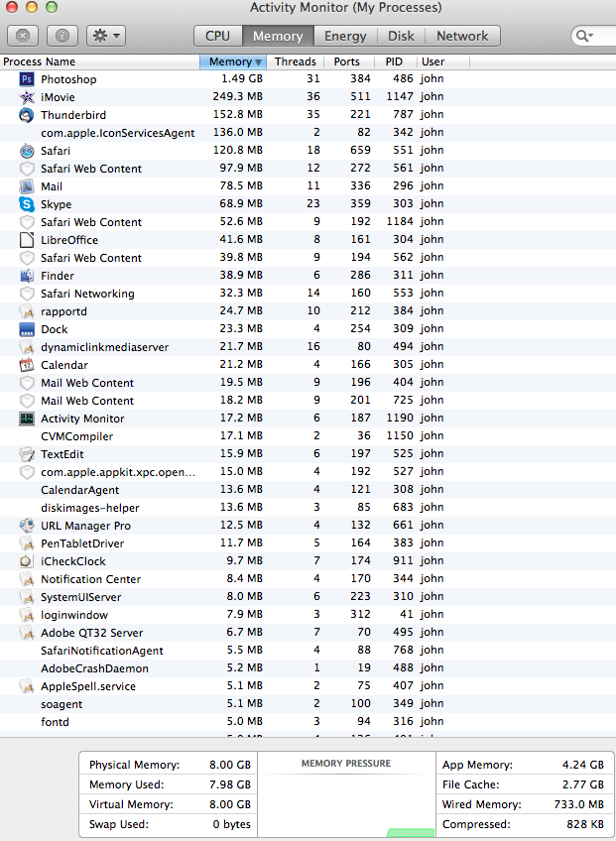The image size is (616, 841).
Task: Click the Inspect process info button
Action: (62, 36)
